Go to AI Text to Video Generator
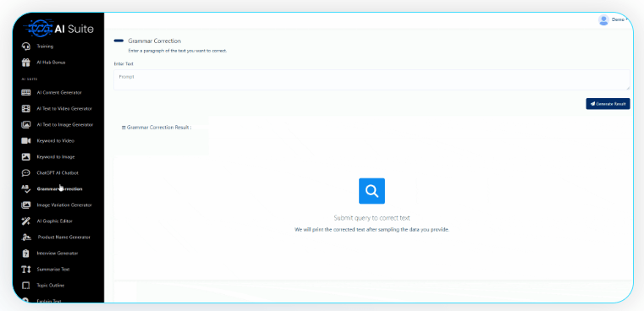This screenshot has width=644, height=311. (x=64, y=109)
